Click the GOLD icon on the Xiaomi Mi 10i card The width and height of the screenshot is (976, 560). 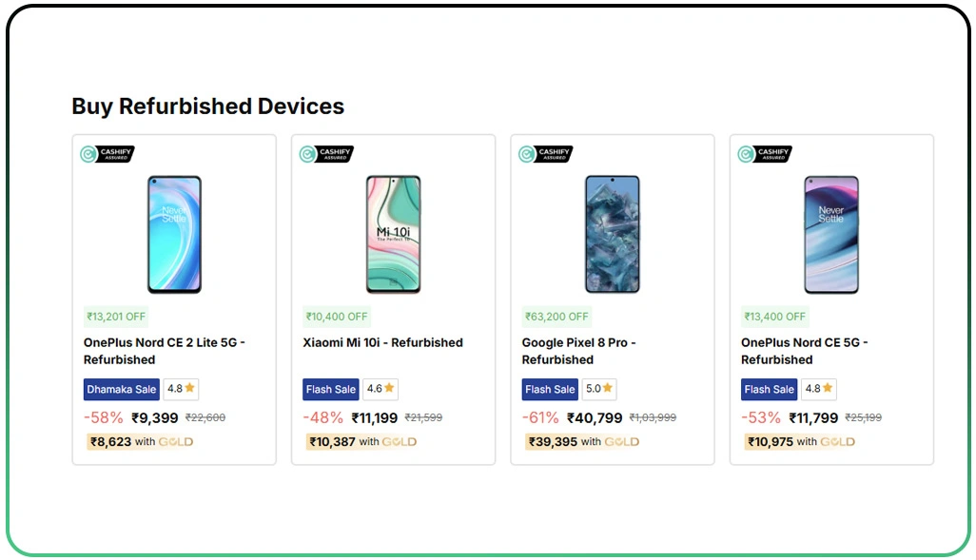click(400, 441)
